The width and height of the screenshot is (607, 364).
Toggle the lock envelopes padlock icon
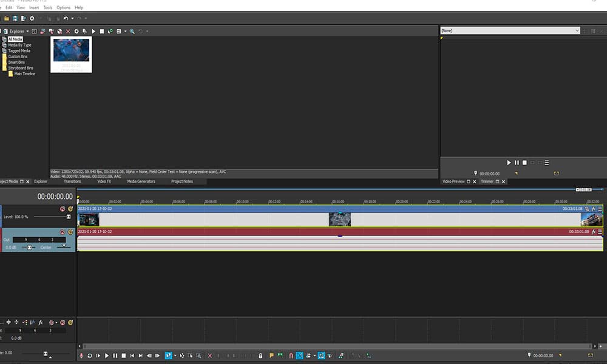260,356
